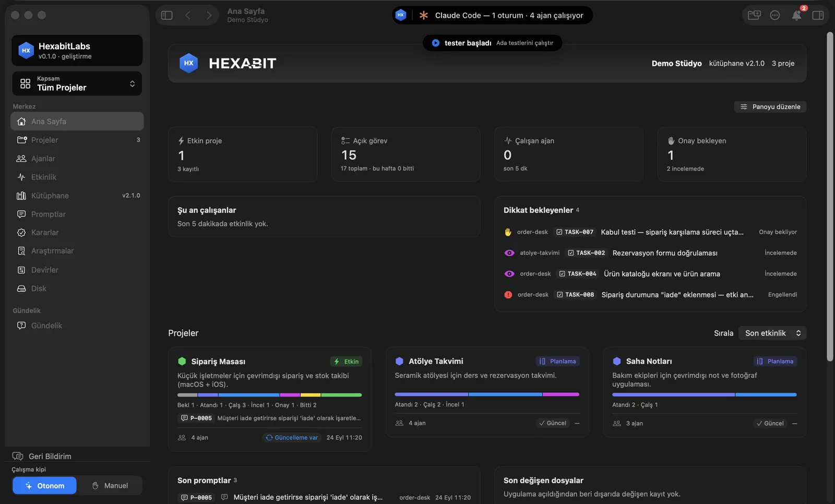
Task: Toggle the right side panel icon
Action: (818, 15)
